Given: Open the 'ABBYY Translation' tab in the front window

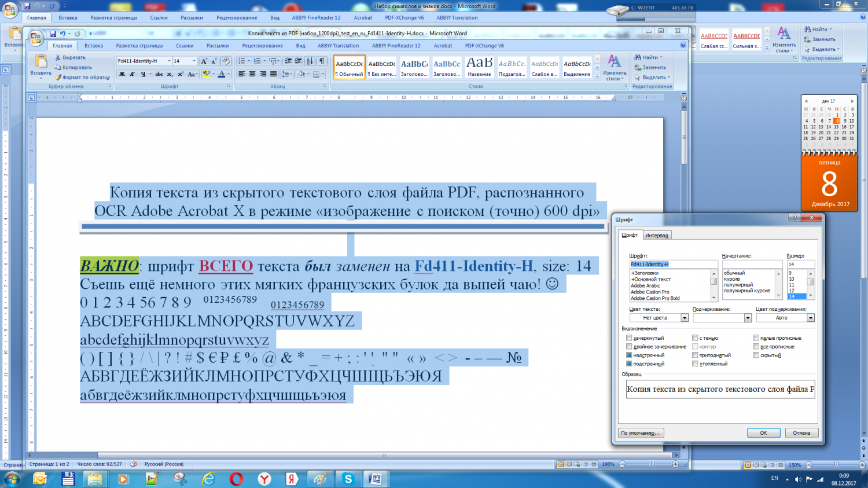Looking at the screenshot, I should [339, 46].
